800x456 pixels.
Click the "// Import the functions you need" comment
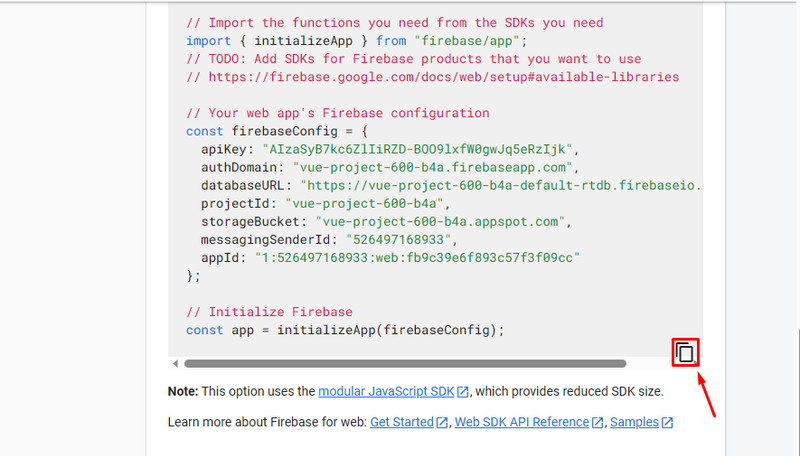click(394, 22)
